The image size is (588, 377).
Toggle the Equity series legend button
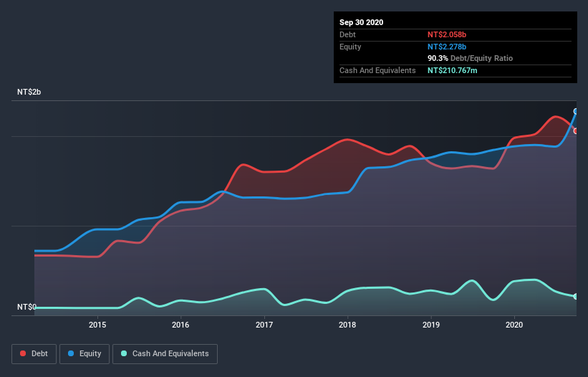tap(85, 354)
